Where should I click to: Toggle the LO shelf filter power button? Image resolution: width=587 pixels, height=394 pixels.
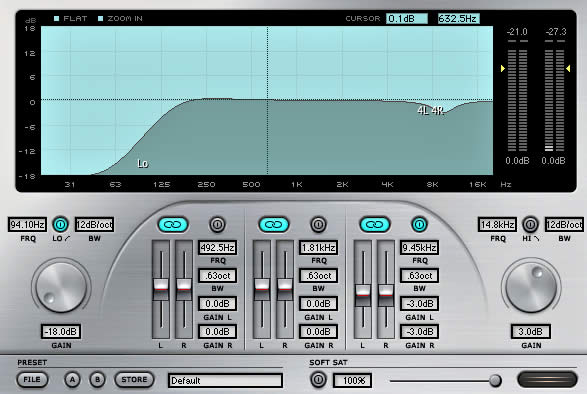click(61, 225)
